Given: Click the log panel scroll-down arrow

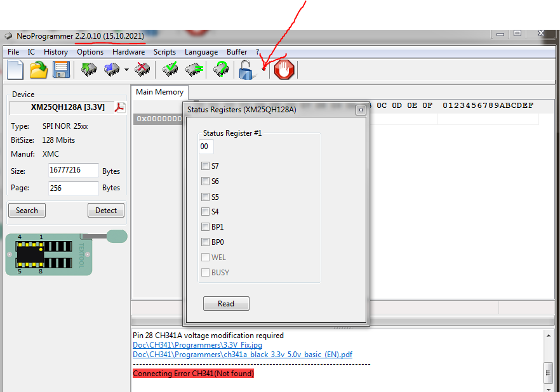Looking at the screenshot, I should [x=549, y=388].
